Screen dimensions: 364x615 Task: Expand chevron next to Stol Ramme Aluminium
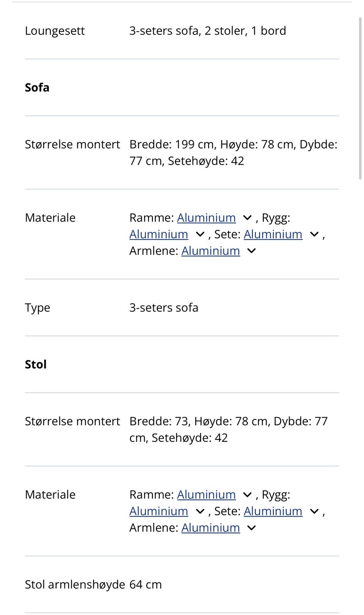point(247,494)
